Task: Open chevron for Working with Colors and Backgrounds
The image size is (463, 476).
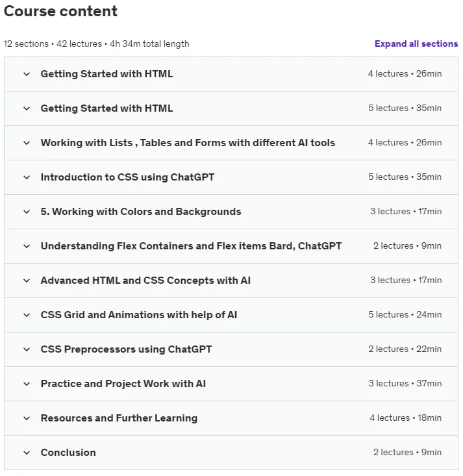Action: [27, 212]
